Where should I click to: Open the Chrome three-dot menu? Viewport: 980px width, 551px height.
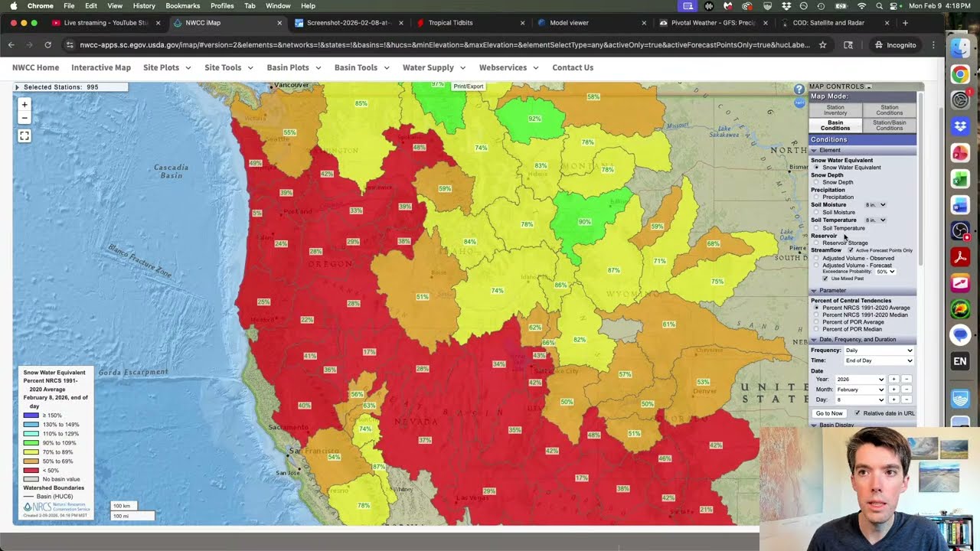933,45
